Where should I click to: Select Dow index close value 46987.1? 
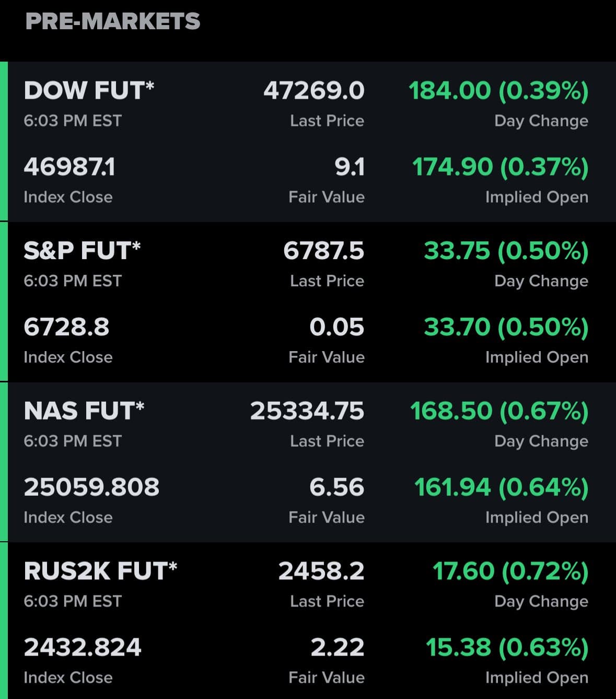point(69,167)
